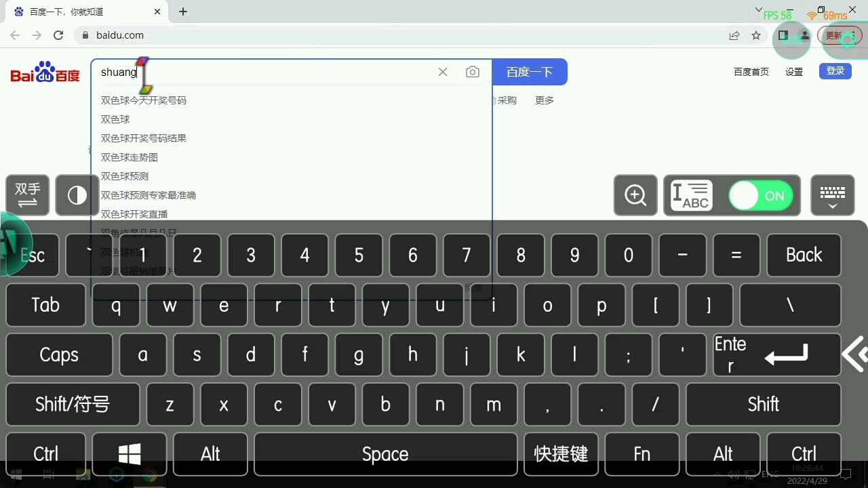The width and height of the screenshot is (868, 488).
Task: Toggle the Shift/符号 key
Action: (73, 405)
